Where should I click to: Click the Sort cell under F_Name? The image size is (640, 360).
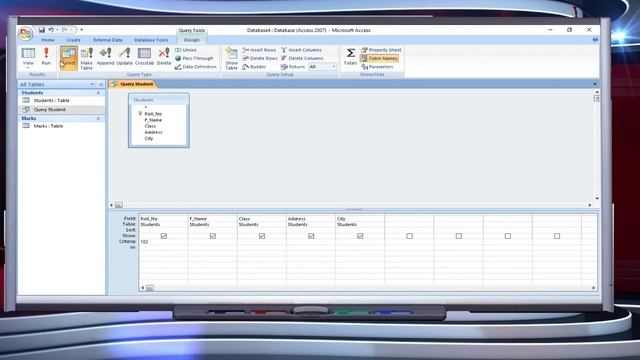point(212,230)
